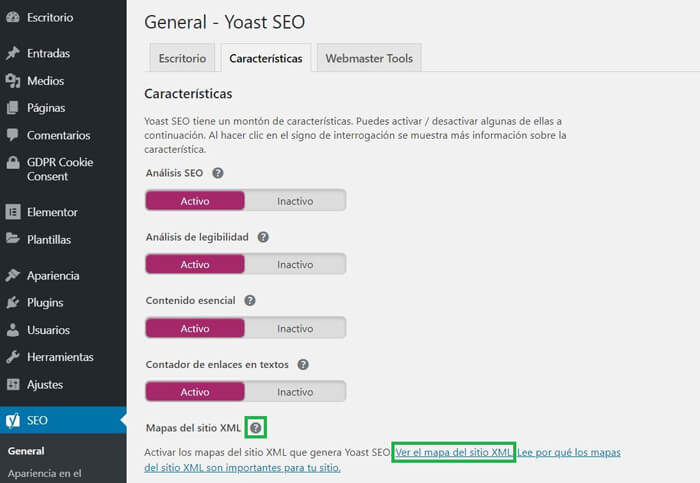
Task: Set Análisis SEO toggle to Inactivo
Action: tap(295, 201)
